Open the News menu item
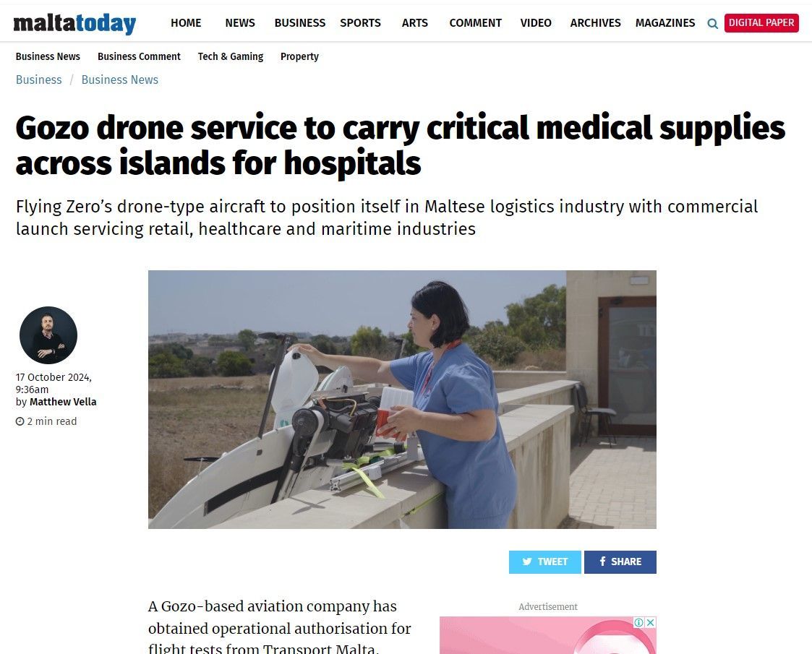The width and height of the screenshot is (812, 654). point(240,23)
